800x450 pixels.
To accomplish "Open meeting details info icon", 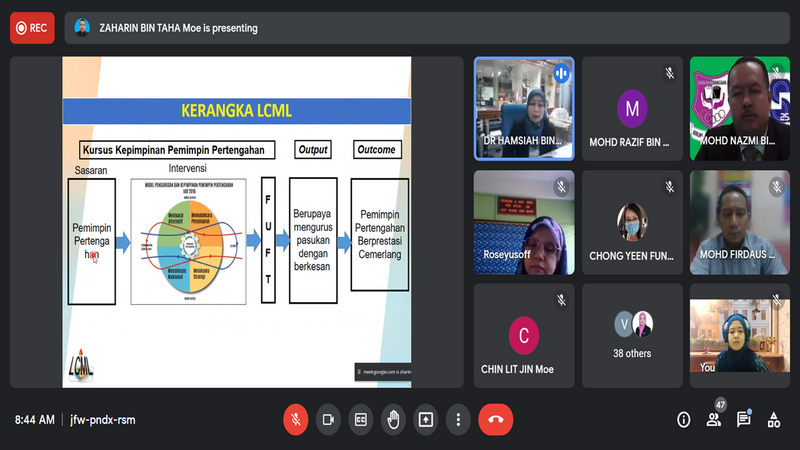I will pyautogui.click(x=684, y=420).
